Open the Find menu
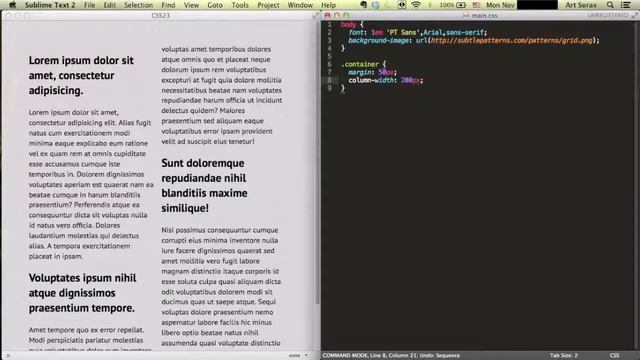Image resolution: width=640 pixels, height=360 pixels. pos(168,5)
